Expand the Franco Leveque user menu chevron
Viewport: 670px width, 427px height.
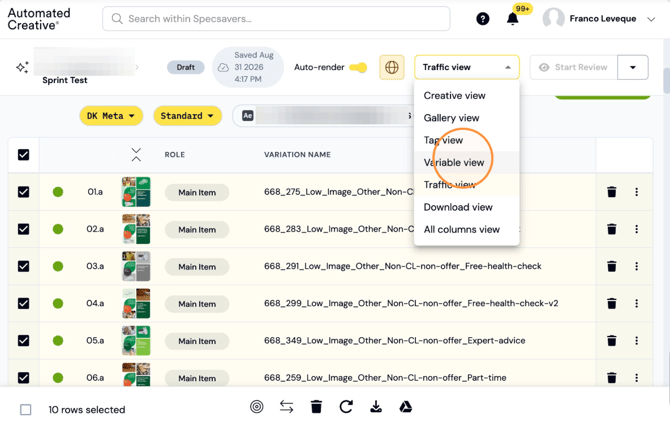651,19
